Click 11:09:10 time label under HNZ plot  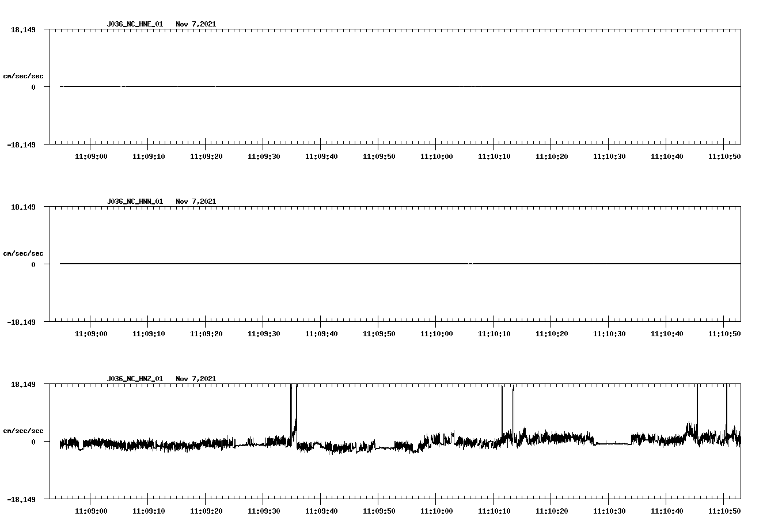149,511
